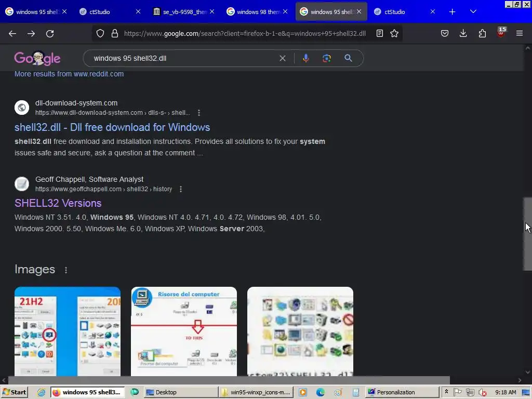The image size is (532, 399).
Task: Click the horizontal scrollbar thumb
Action: click(x=229, y=380)
